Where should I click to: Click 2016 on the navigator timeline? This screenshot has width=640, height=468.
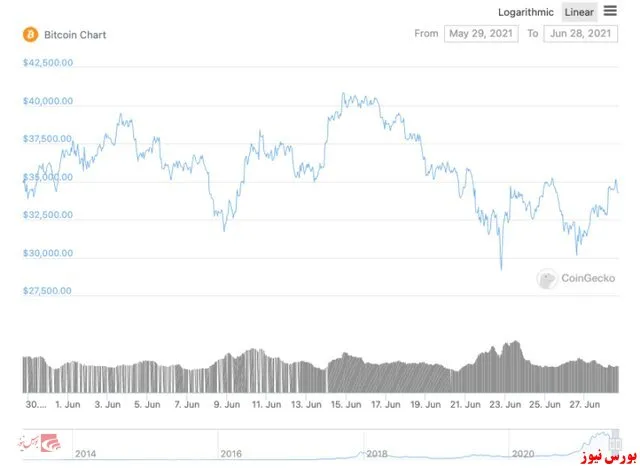231,454
